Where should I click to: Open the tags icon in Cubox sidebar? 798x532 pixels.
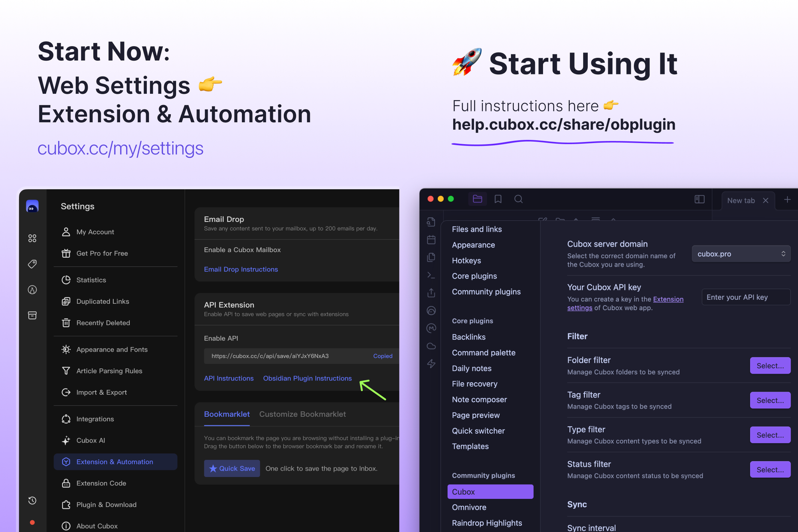point(32,264)
